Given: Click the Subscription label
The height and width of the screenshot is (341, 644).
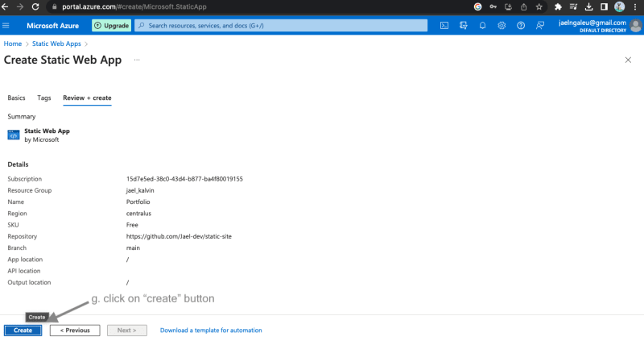Looking at the screenshot, I should click(x=25, y=179).
